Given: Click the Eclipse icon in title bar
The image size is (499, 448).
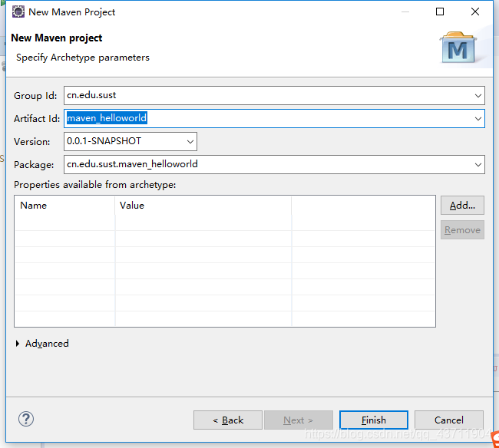Looking at the screenshot, I should (18, 12).
